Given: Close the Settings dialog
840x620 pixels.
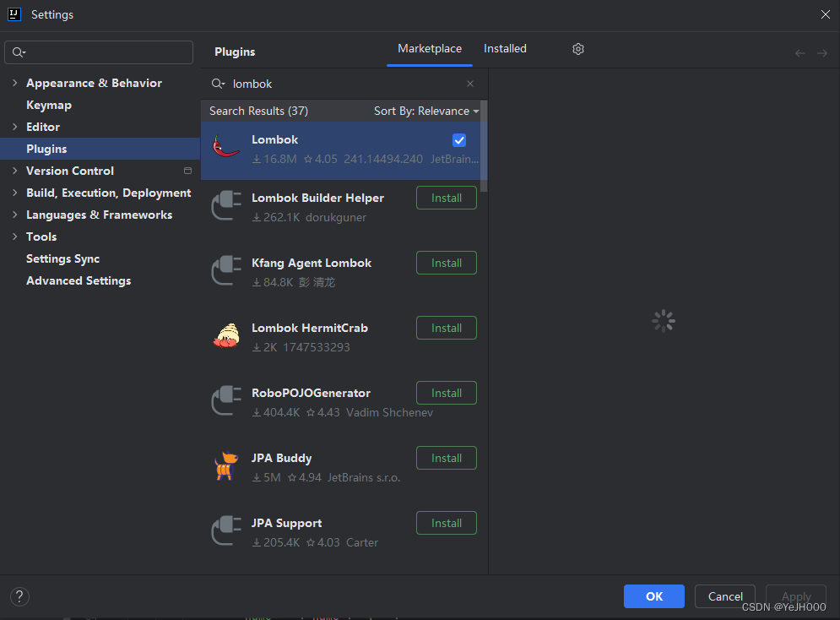Looking at the screenshot, I should click(x=826, y=14).
